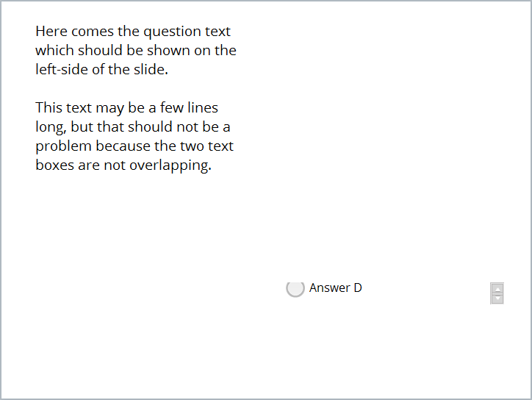Click the line starting "problem because the two"

pyautogui.click(x=134, y=146)
